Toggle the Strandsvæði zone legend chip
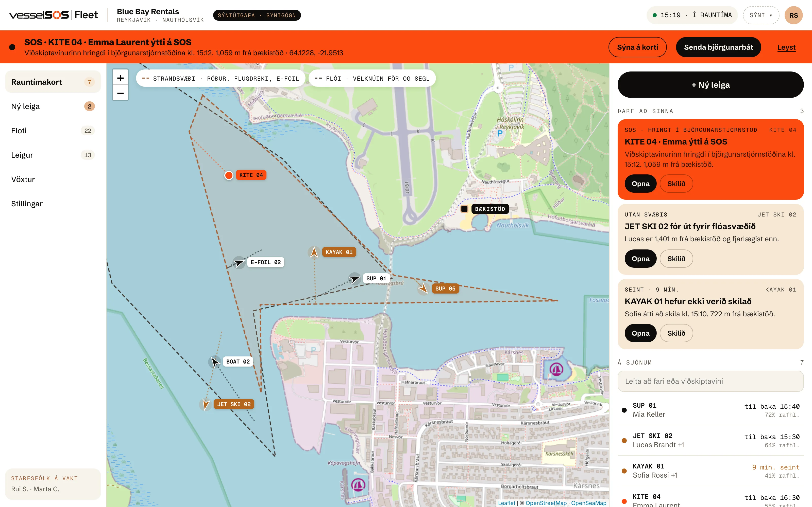The height and width of the screenshot is (507, 812). (x=221, y=79)
